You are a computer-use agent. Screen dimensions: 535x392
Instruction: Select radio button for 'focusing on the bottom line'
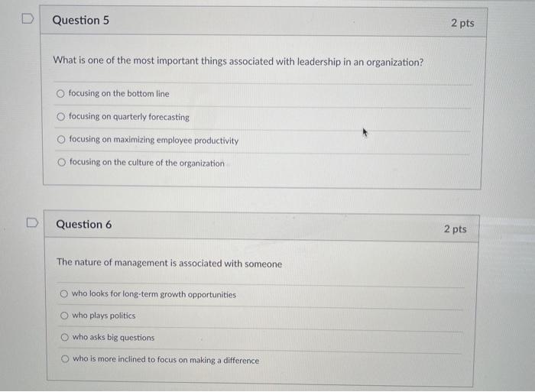[60, 94]
